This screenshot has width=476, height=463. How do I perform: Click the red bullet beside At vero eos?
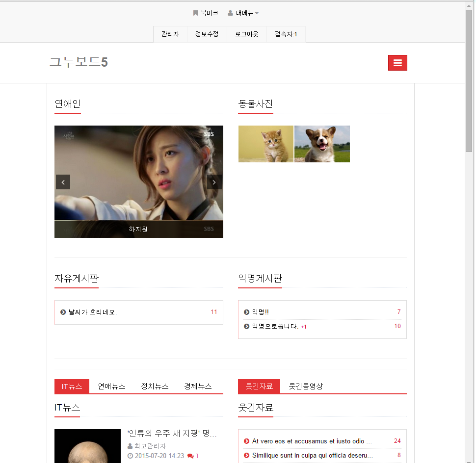coord(246,441)
